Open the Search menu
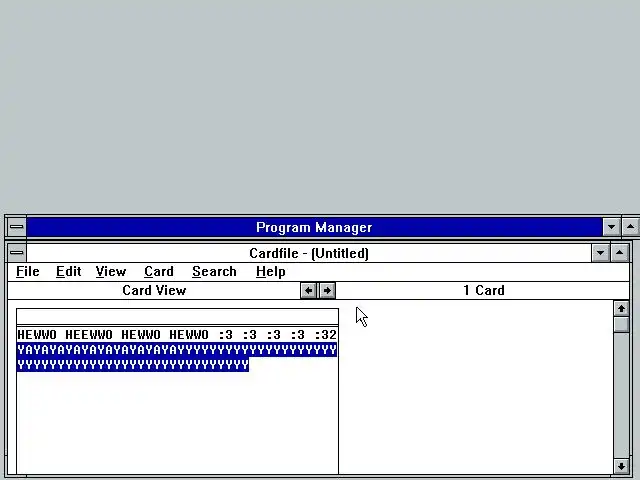This screenshot has height=480, width=640. (x=214, y=271)
